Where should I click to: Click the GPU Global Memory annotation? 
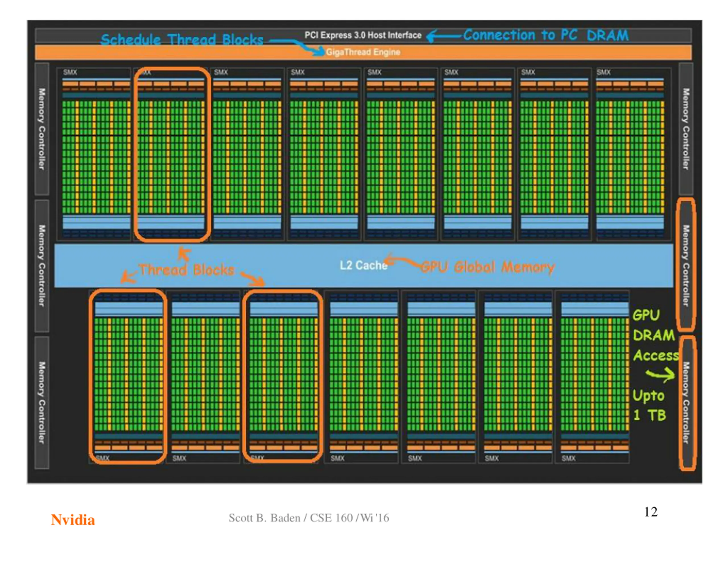(488, 267)
